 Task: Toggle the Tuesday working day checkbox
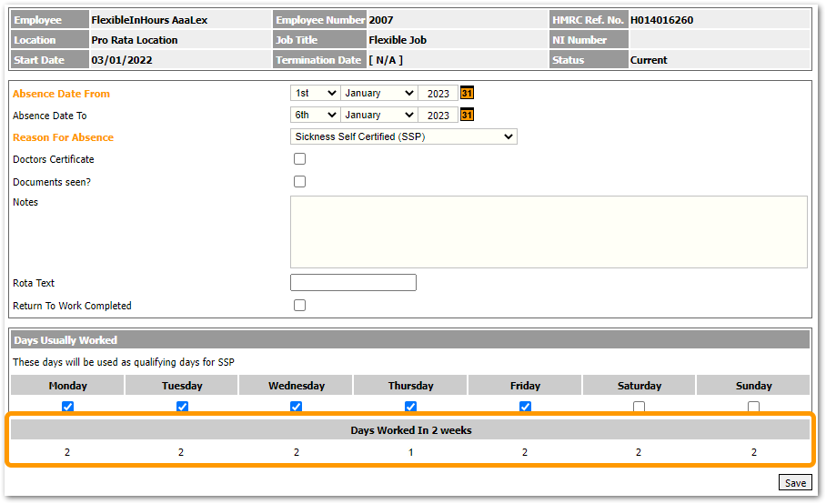point(182,407)
